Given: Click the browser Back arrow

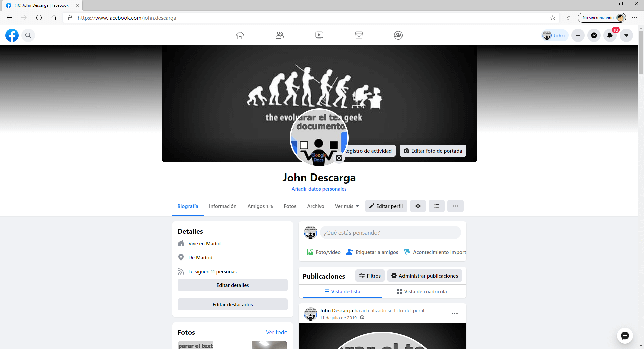Looking at the screenshot, I should tap(9, 18).
